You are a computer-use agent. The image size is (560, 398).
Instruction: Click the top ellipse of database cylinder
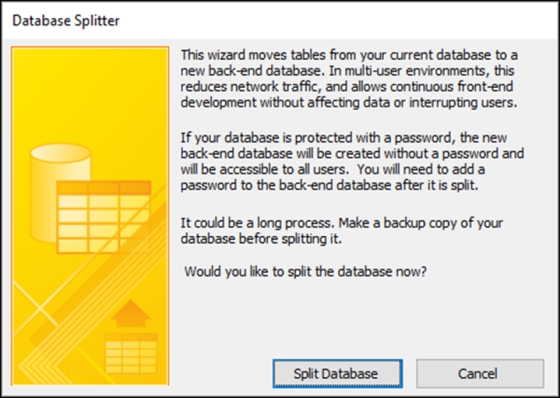pos(60,153)
